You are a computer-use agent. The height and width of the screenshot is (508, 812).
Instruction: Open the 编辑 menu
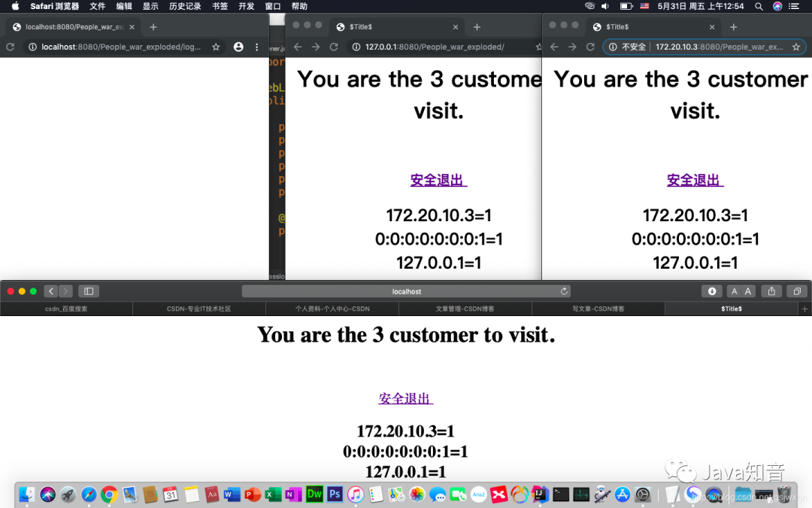[x=124, y=6]
